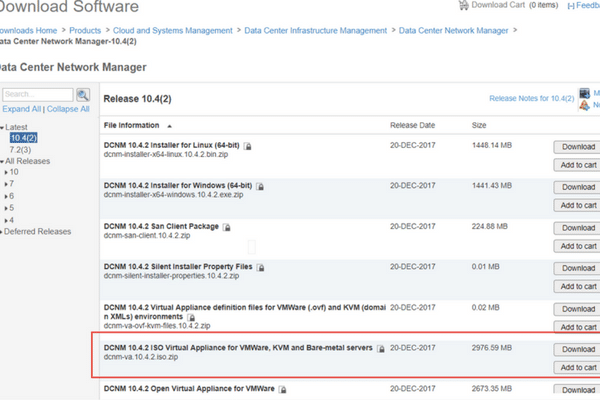Add Silent Installer Property Files to cart
This screenshot has height=400, width=600.
tap(578, 287)
